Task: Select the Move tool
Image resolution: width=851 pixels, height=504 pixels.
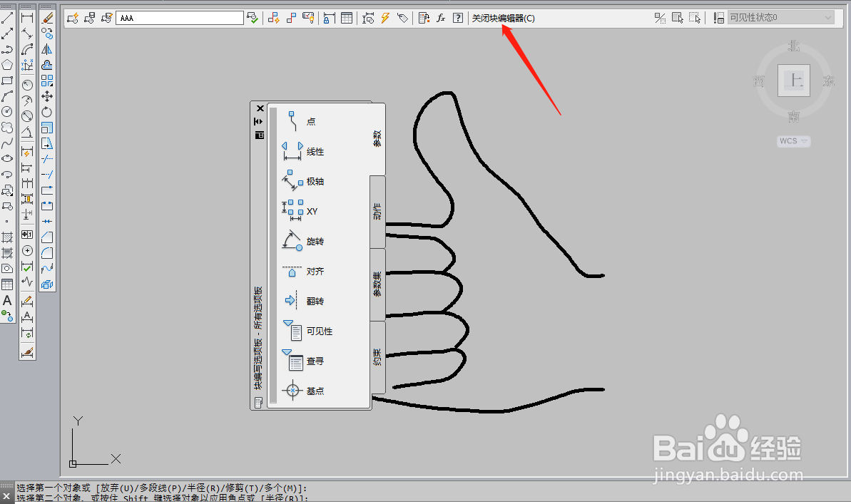Action: [47, 96]
